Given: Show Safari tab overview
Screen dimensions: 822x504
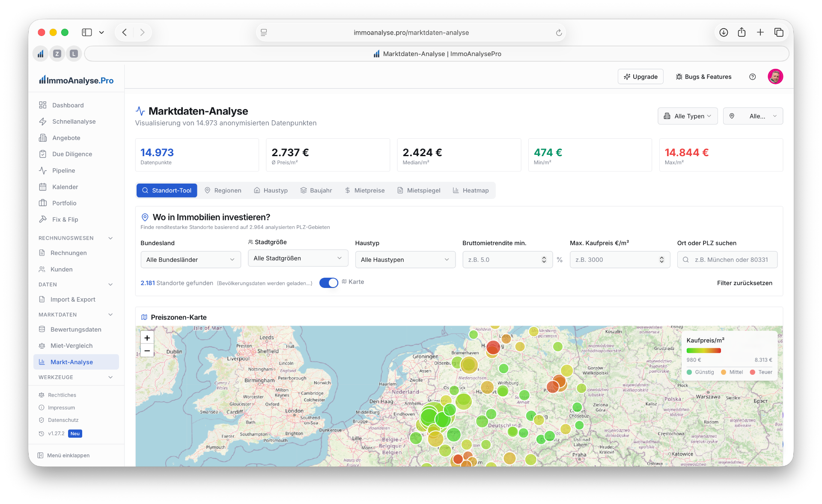Looking at the screenshot, I should pos(779,33).
